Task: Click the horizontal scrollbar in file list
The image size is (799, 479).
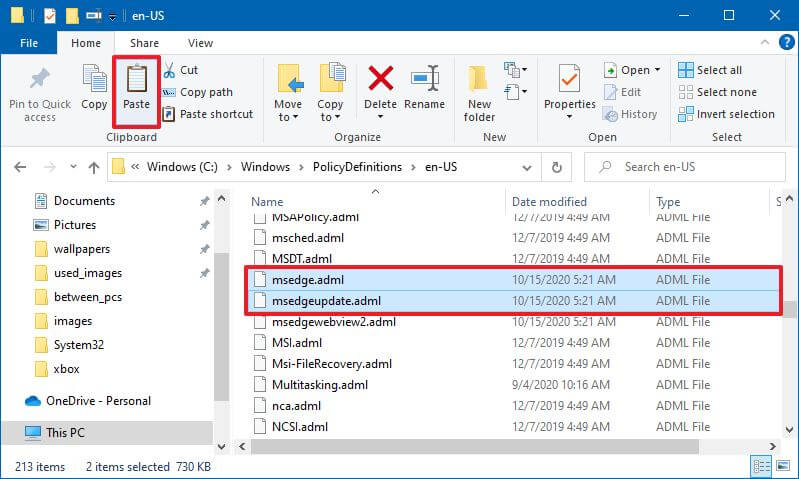Action: point(474,446)
